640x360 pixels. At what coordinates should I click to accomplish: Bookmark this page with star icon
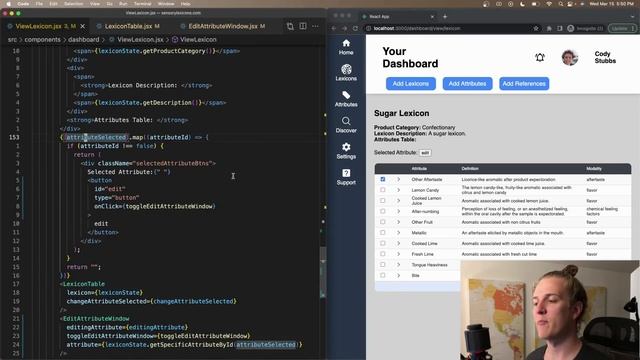[x=536, y=28]
